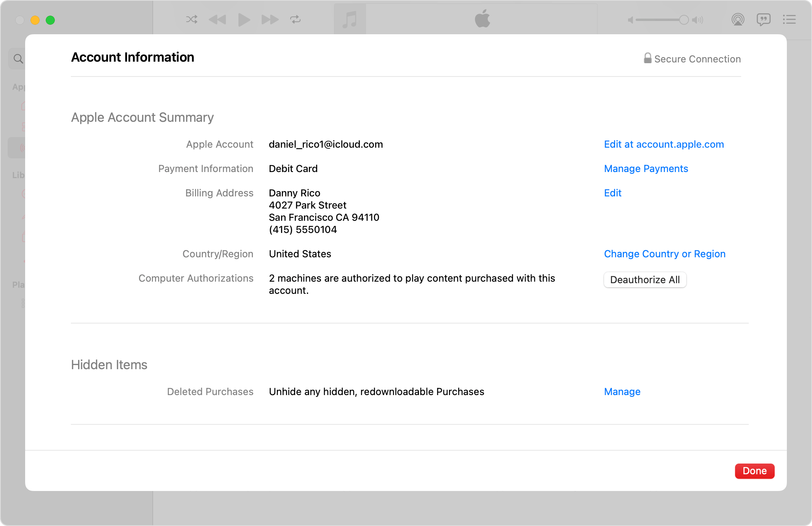
Task: Click Manage hidden deleted purchases
Action: (622, 391)
